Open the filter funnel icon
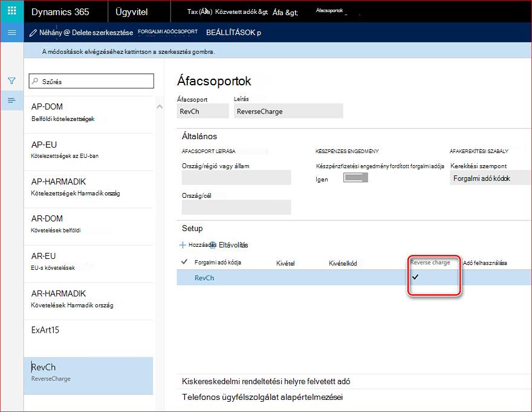The image size is (532, 412). tap(11, 81)
